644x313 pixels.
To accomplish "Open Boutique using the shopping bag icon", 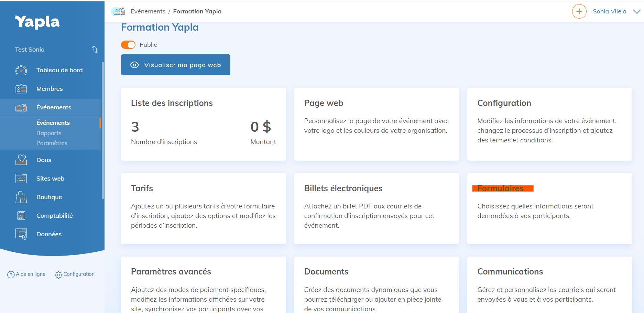I will pos(21,197).
